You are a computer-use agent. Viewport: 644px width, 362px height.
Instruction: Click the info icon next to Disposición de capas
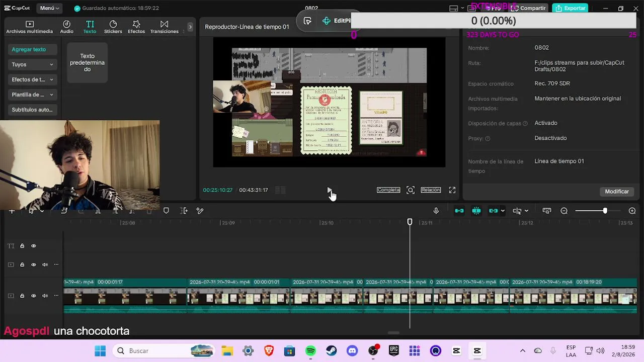pos(525,124)
